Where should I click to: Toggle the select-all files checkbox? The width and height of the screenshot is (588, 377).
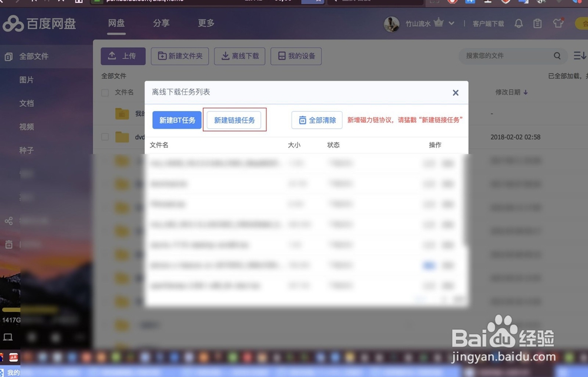pos(105,92)
